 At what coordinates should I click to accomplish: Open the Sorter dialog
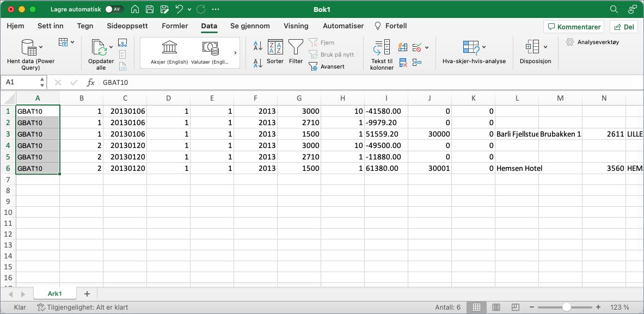click(x=275, y=51)
